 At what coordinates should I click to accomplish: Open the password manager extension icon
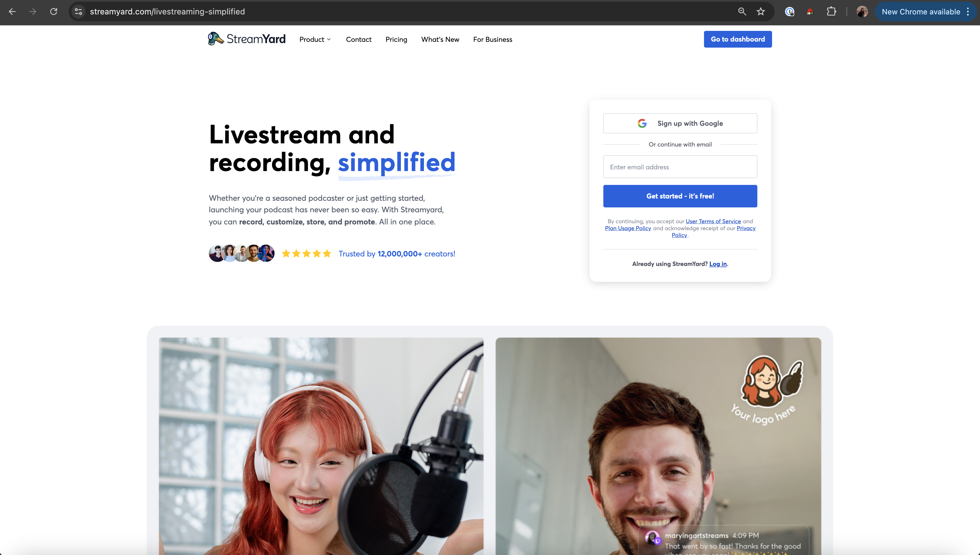pyautogui.click(x=789, y=12)
